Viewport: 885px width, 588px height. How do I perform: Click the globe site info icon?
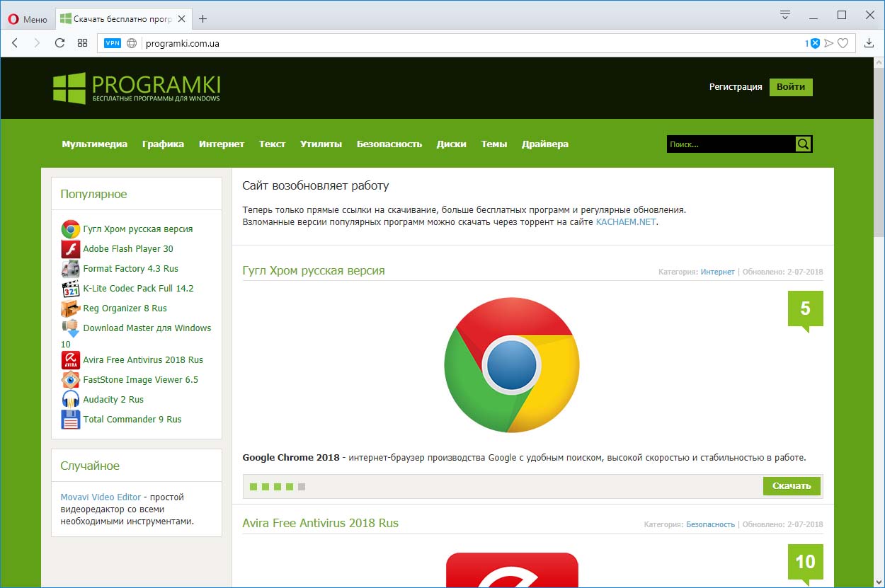[x=132, y=43]
